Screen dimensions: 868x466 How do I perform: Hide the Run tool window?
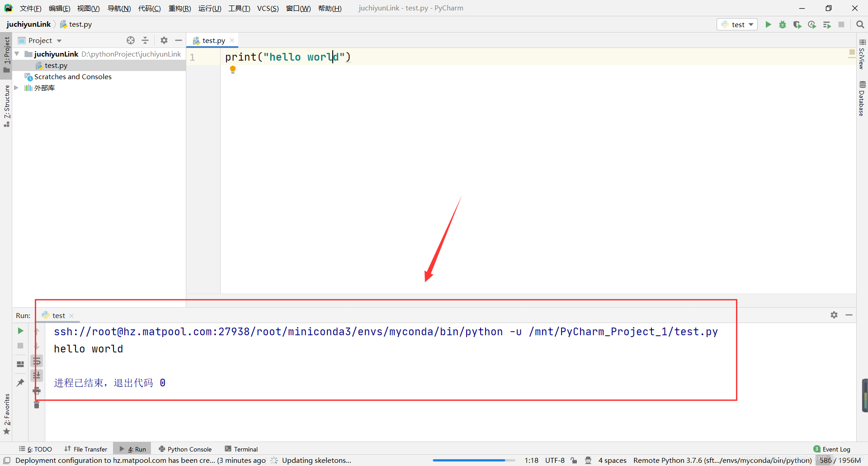pos(849,315)
